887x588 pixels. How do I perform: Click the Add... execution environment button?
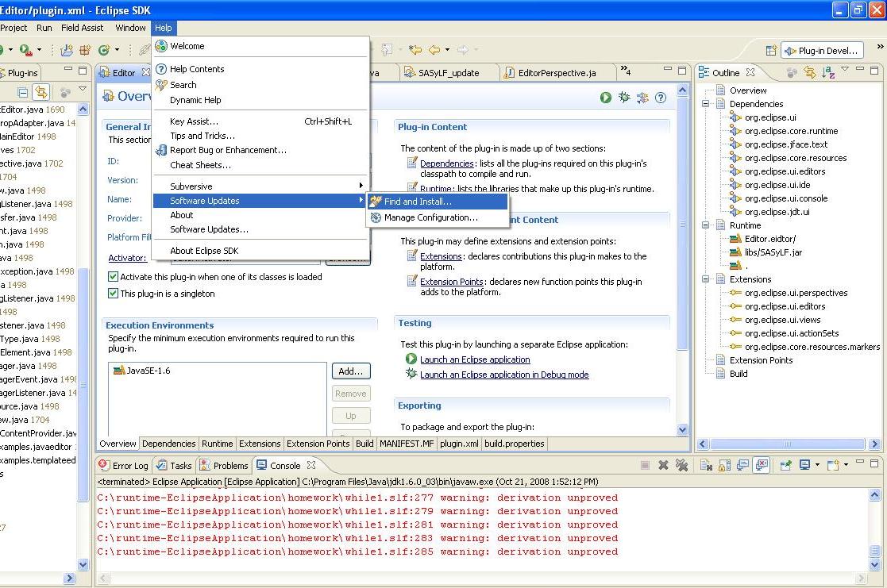[350, 371]
